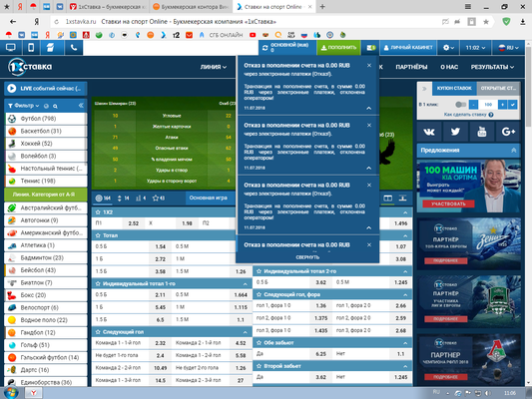Image resolution: width=532 pixels, height=399 pixels.
Task: Add 1X2 market to favorites star
Action: click(x=98, y=212)
